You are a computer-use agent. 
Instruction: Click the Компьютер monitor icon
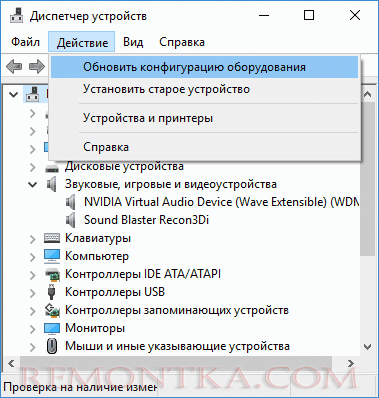52,256
